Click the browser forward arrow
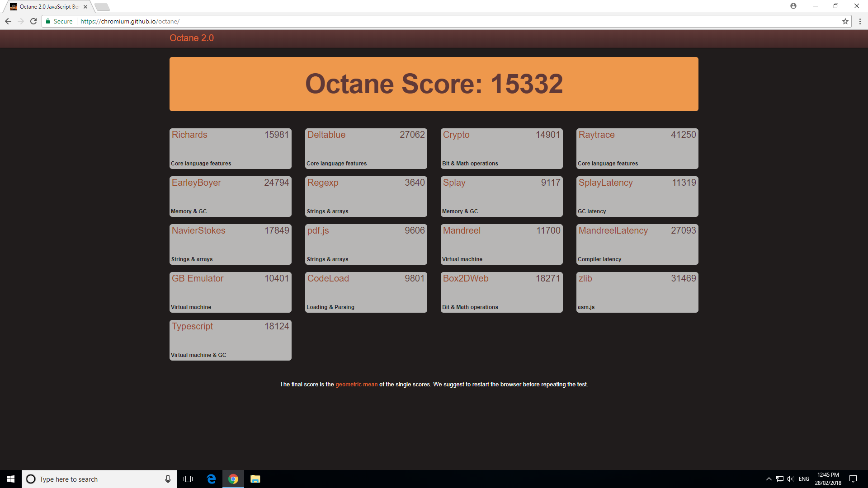Viewport: 868px width, 488px height. click(x=21, y=21)
